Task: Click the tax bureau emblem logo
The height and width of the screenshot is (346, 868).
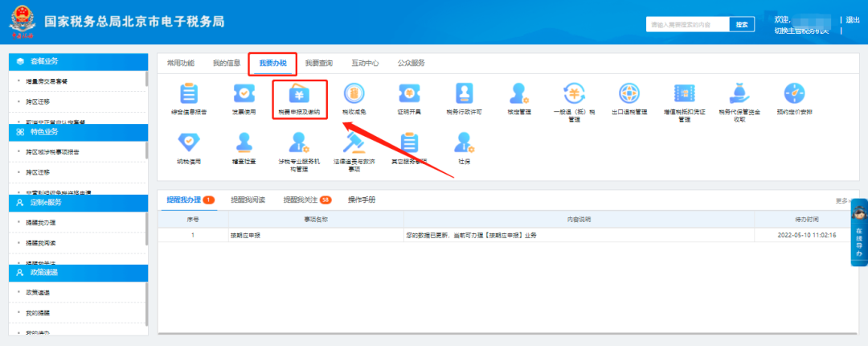Action: click(23, 22)
